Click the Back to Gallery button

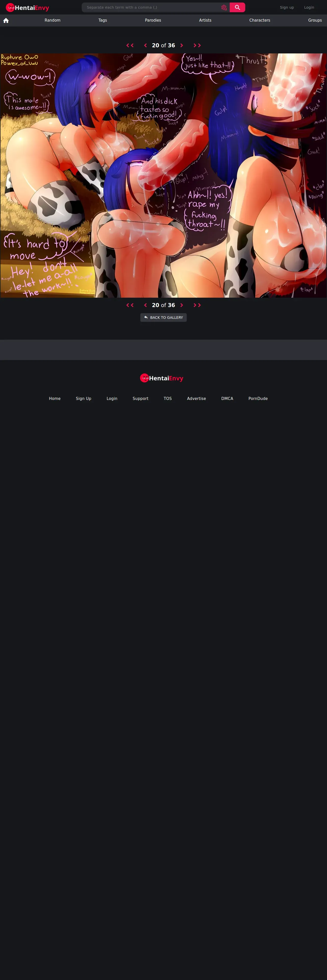point(163,317)
